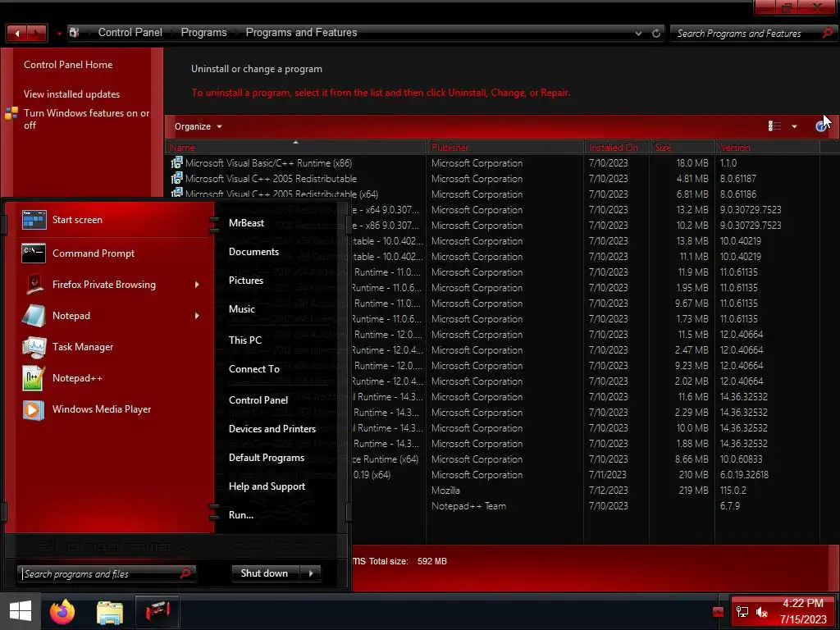840x630 pixels.
Task: Sort by the Name column header
Action: pyautogui.click(x=295, y=148)
